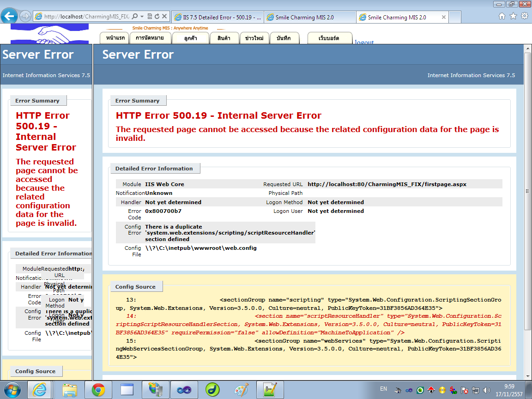532x399 pixels.
Task: Click the search magnifier in address bar
Action: 135,16
